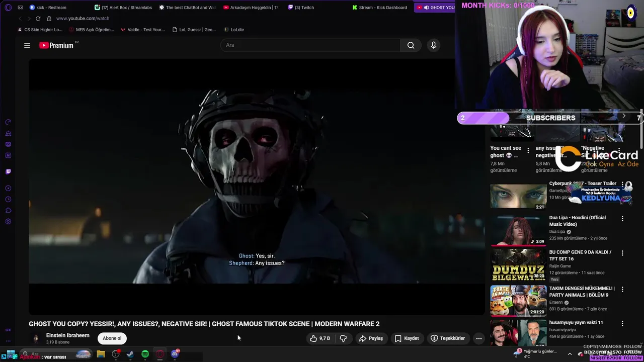Viewport: 644px width, 362px height.
Task: Click the Teşekkürler thanks button
Action: click(x=448, y=338)
